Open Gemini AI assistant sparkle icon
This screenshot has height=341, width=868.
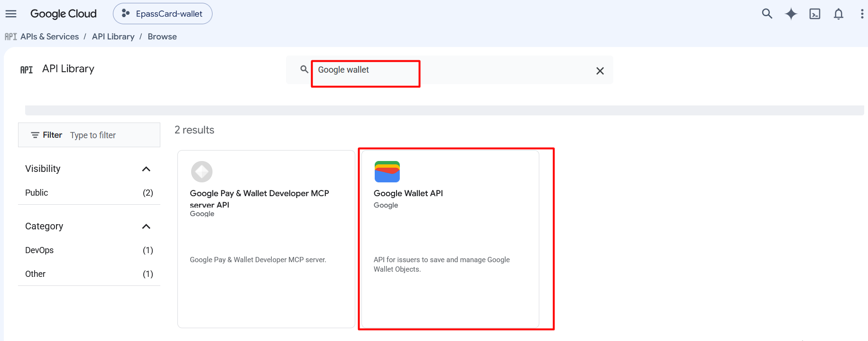(791, 14)
